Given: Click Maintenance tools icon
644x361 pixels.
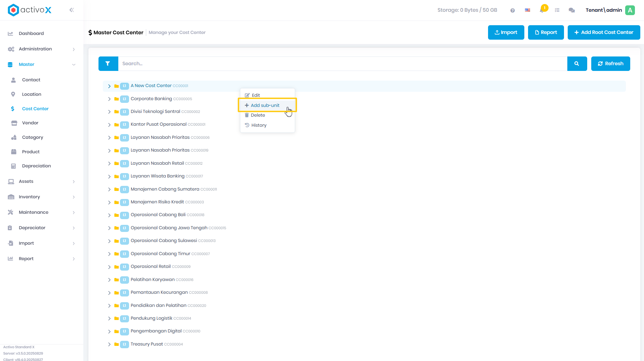Looking at the screenshot, I should pyautogui.click(x=10, y=212).
